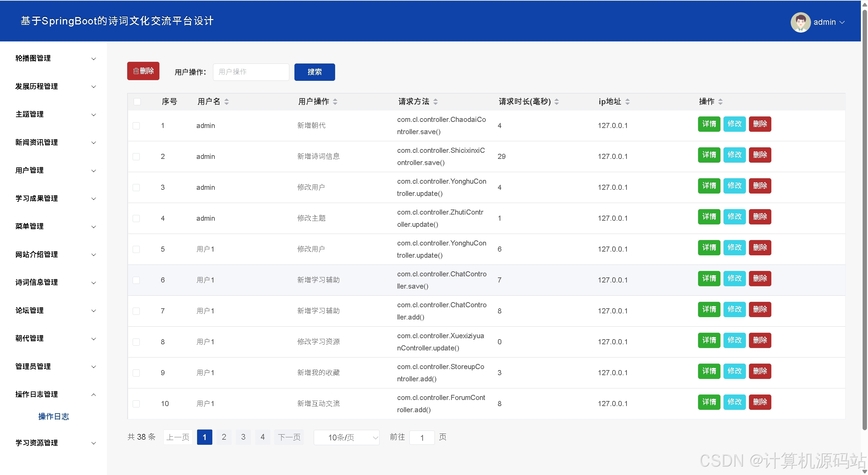Go to page 2
This screenshot has width=868, height=475.
tap(224, 437)
